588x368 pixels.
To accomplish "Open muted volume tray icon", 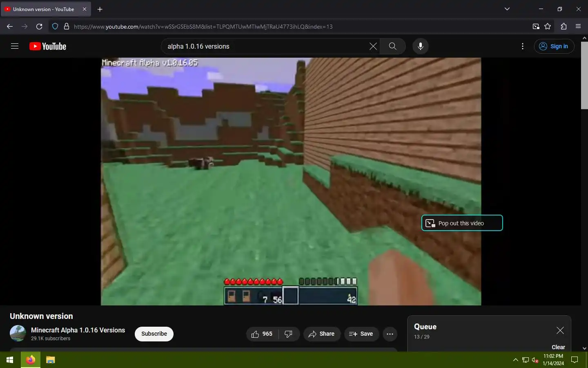I will tap(535, 360).
